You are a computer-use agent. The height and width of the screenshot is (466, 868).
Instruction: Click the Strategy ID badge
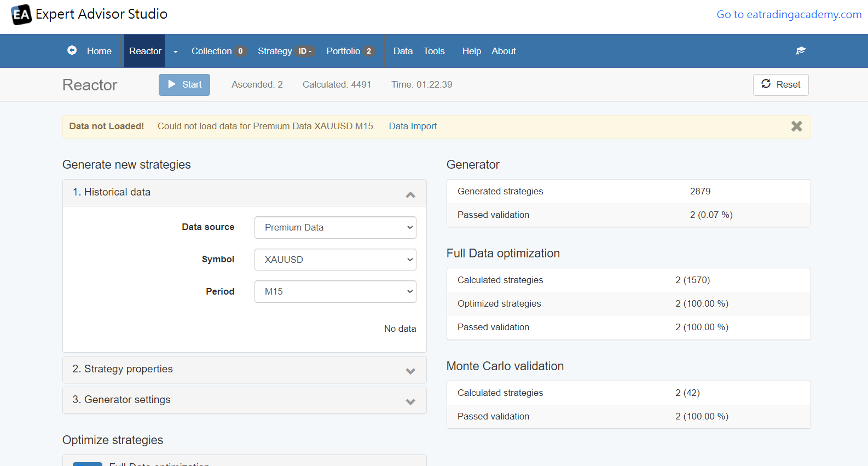305,51
